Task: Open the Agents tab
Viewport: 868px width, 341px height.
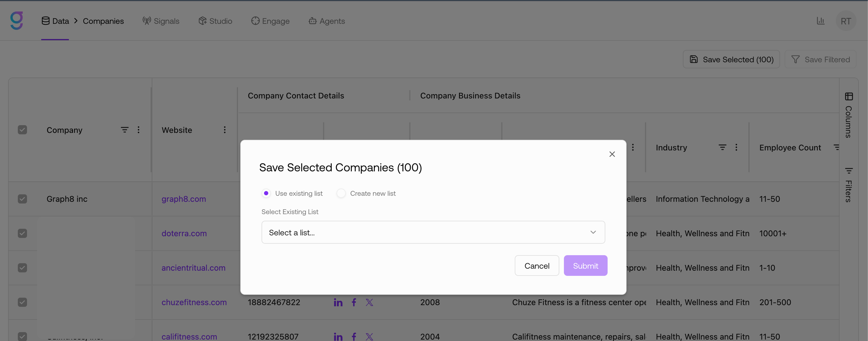Action: tap(327, 21)
